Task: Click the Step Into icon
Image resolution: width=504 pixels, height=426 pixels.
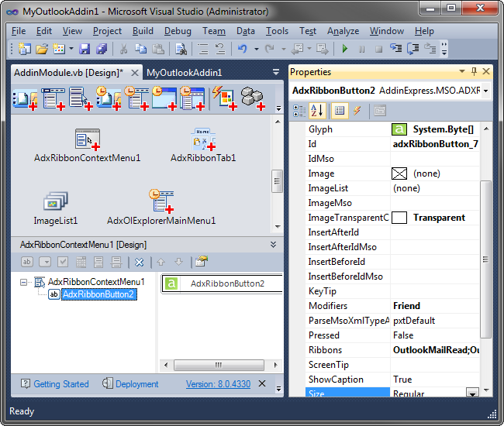Action: point(396,49)
